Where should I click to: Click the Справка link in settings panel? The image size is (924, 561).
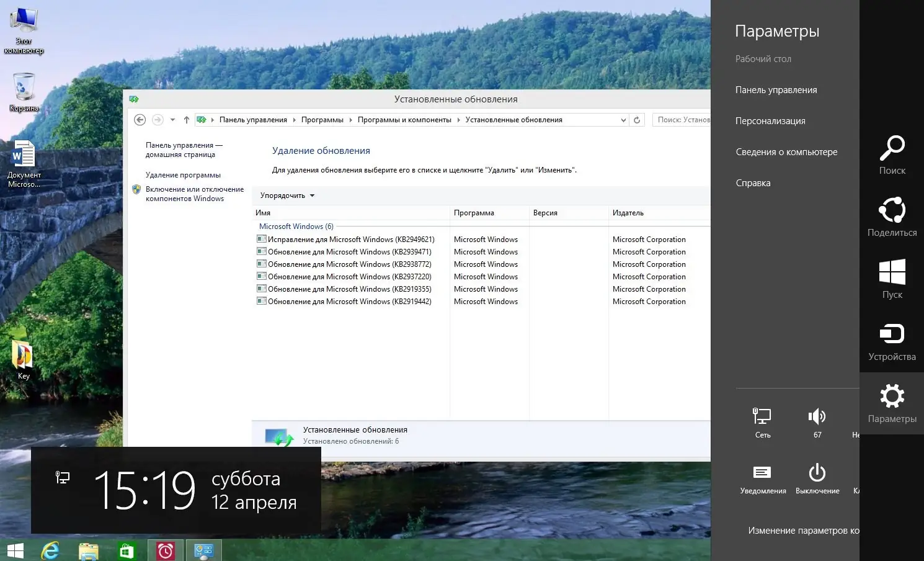click(x=753, y=182)
